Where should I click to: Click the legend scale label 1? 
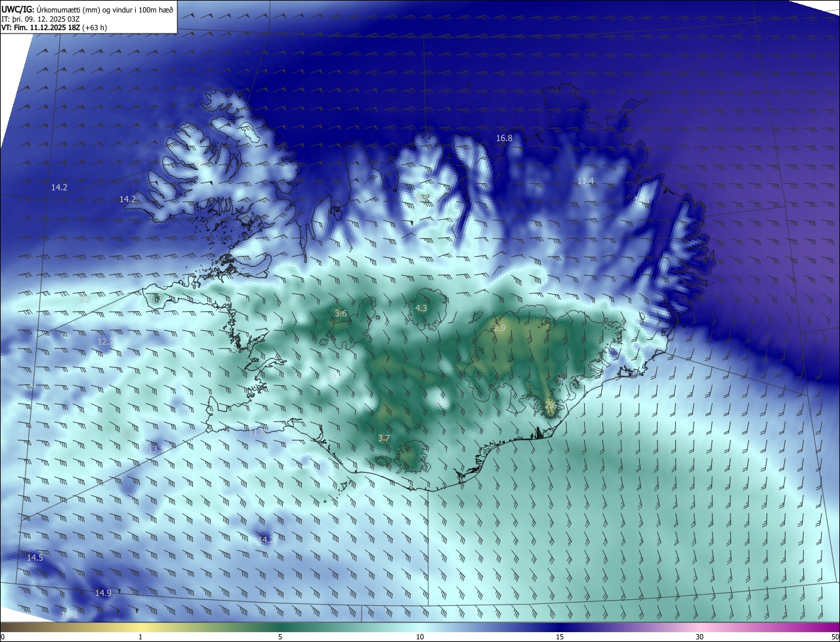140,637
